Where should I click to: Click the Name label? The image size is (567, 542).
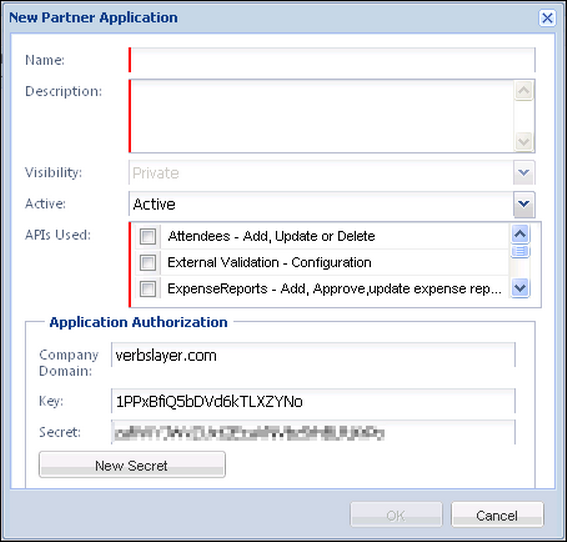[45, 60]
